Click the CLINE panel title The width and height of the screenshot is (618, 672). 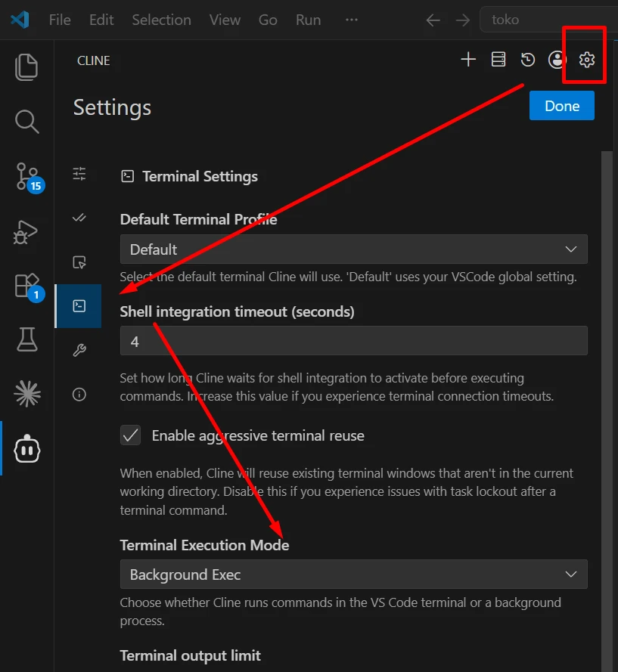point(94,60)
